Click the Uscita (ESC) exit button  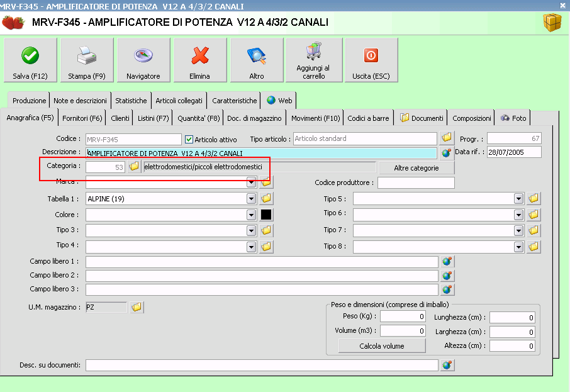(371, 60)
